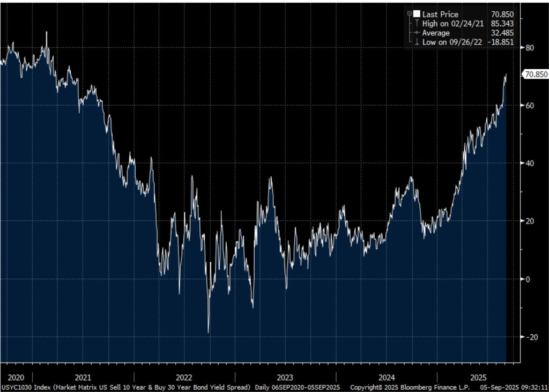Click the Low marker icon in legend
549x392 pixels.
click(x=417, y=41)
